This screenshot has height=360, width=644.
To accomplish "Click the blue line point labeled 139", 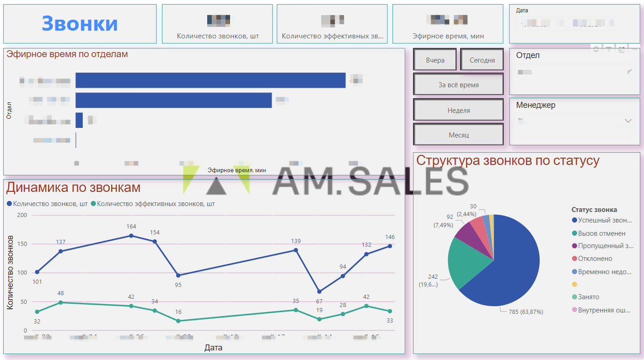I will (x=295, y=250).
